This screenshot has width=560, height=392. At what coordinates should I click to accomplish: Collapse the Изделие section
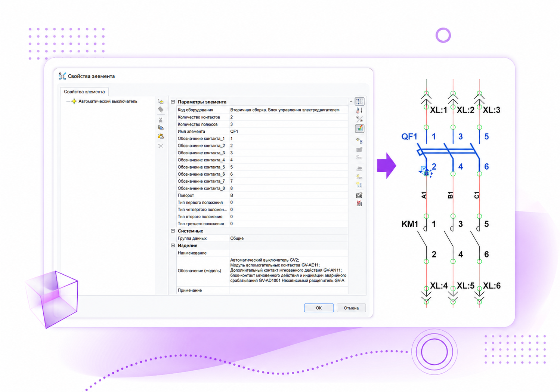pyautogui.click(x=173, y=246)
